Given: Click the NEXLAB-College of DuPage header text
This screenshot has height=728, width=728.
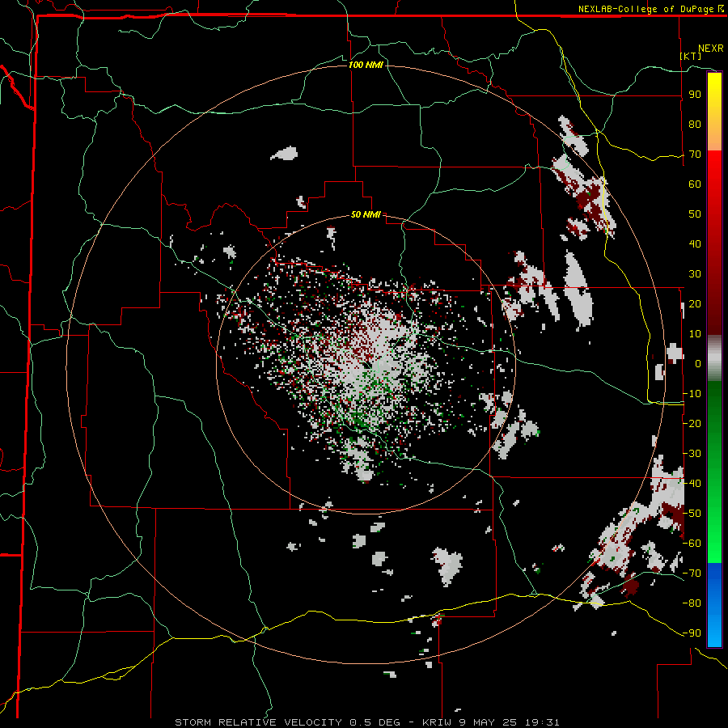Looking at the screenshot, I should coord(650,9).
